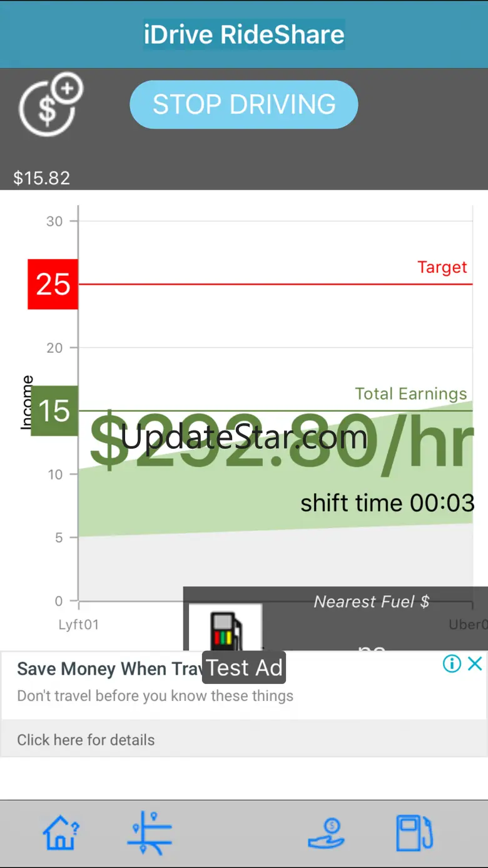Tap the iDrive RideShare title

[x=244, y=34]
